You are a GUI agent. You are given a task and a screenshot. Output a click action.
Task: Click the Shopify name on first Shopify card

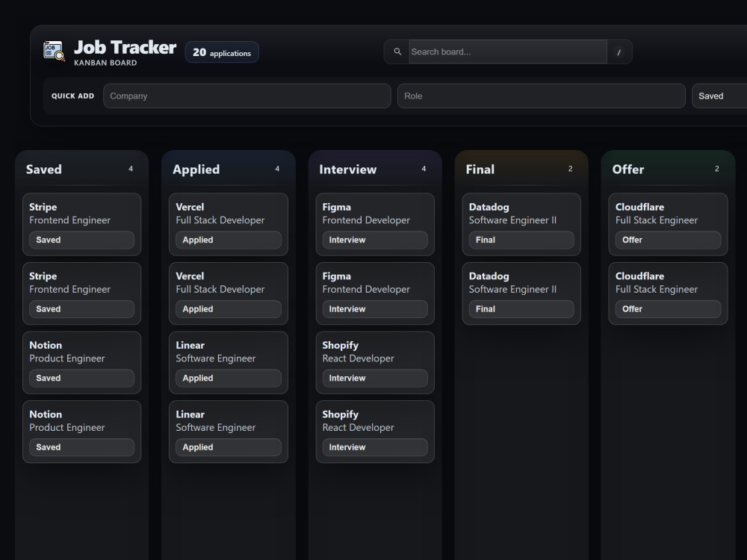pyautogui.click(x=341, y=345)
